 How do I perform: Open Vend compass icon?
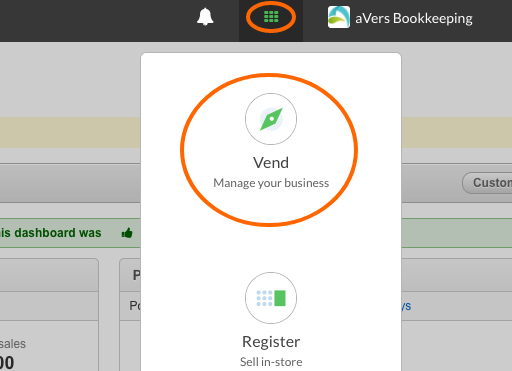(271, 119)
